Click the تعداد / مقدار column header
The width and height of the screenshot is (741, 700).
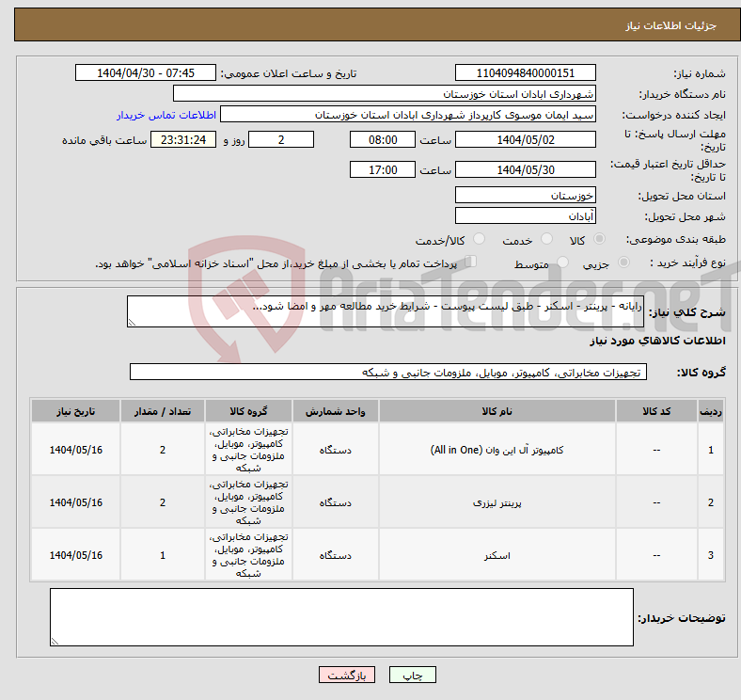pos(163,411)
